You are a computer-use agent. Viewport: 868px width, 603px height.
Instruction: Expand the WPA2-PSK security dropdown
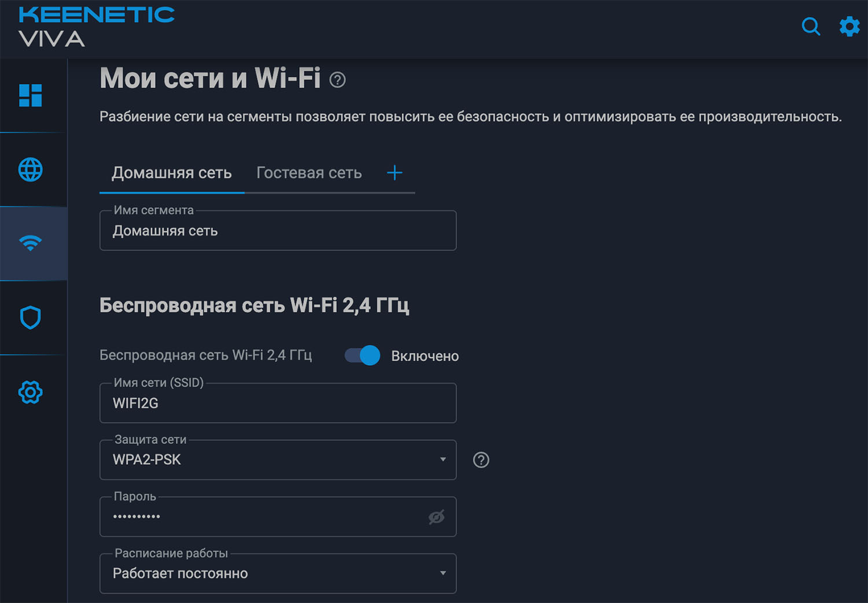pos(278,460)
